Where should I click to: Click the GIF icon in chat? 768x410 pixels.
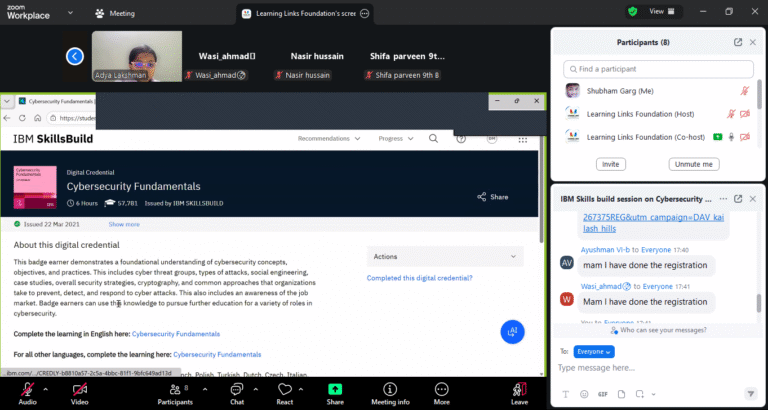(x=603, y=394)
